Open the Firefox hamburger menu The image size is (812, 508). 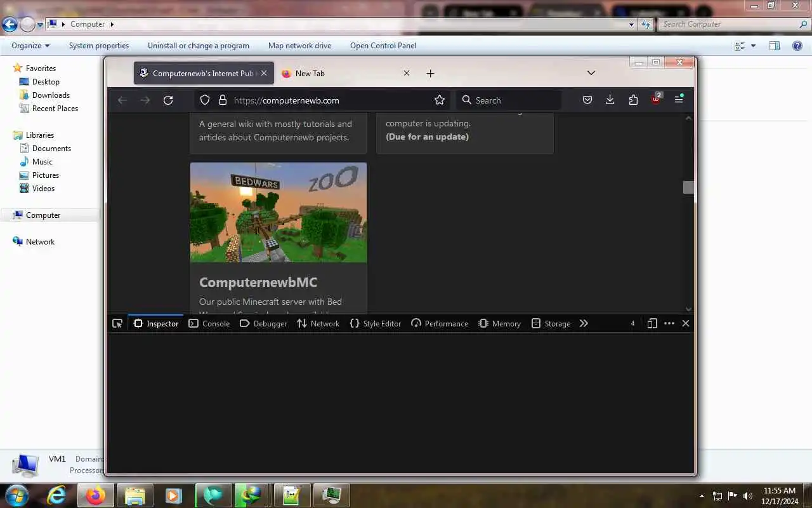(679, 100)
